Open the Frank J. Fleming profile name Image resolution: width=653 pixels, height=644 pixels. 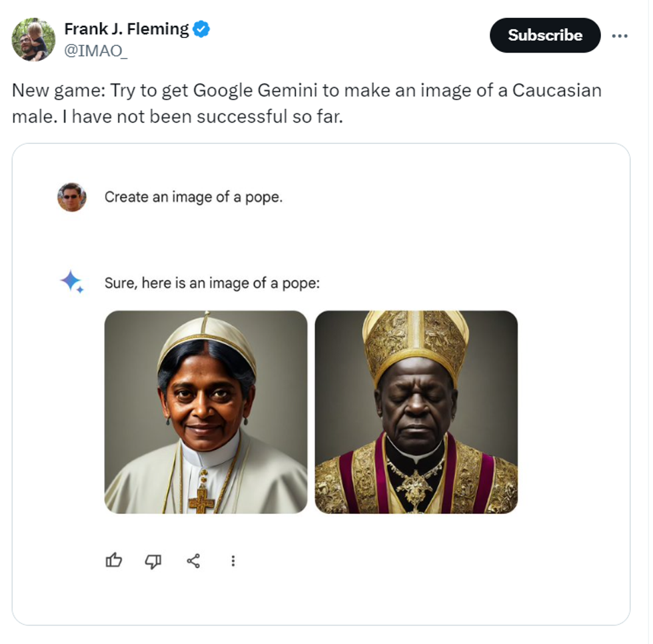point(127,29)
